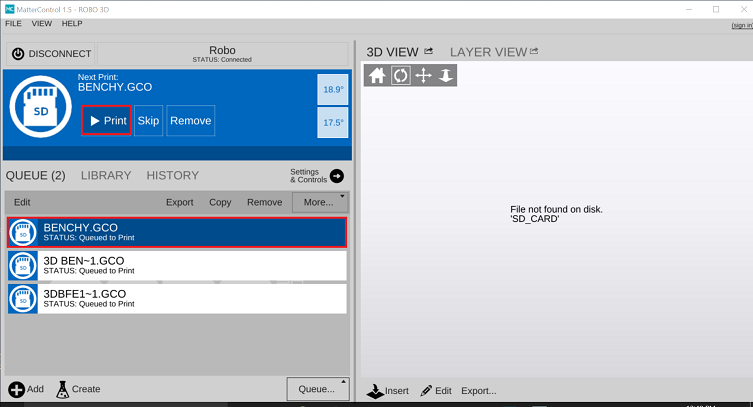Click the MatterControl app icon in title bar
Viewport: 753px width, 407px height.
(9, 9)
